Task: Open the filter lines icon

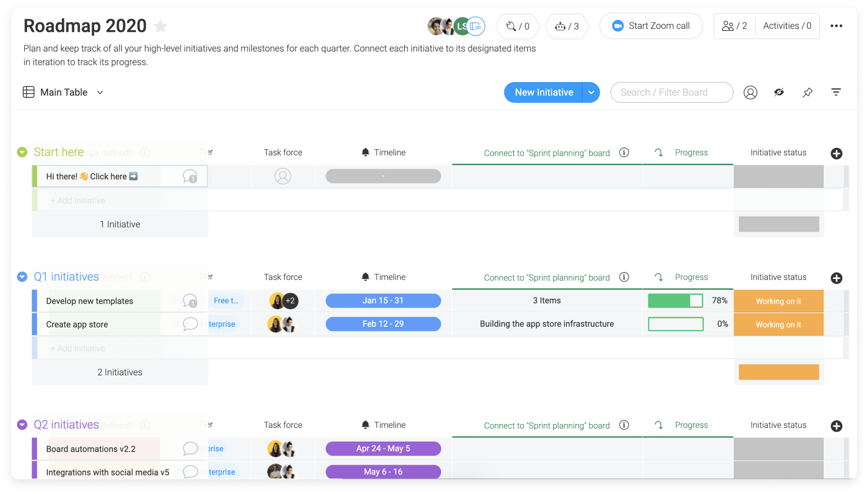Action: point(836,92)
